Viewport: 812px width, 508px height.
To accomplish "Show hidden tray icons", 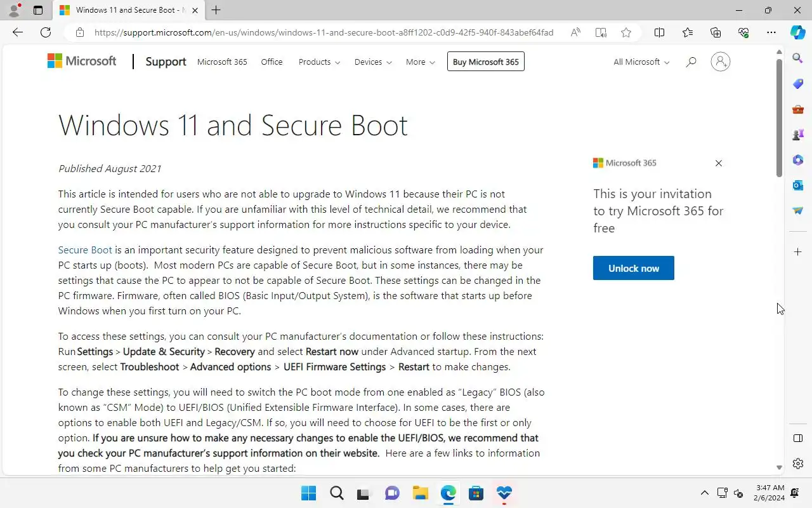I will [x=704, y=493].
